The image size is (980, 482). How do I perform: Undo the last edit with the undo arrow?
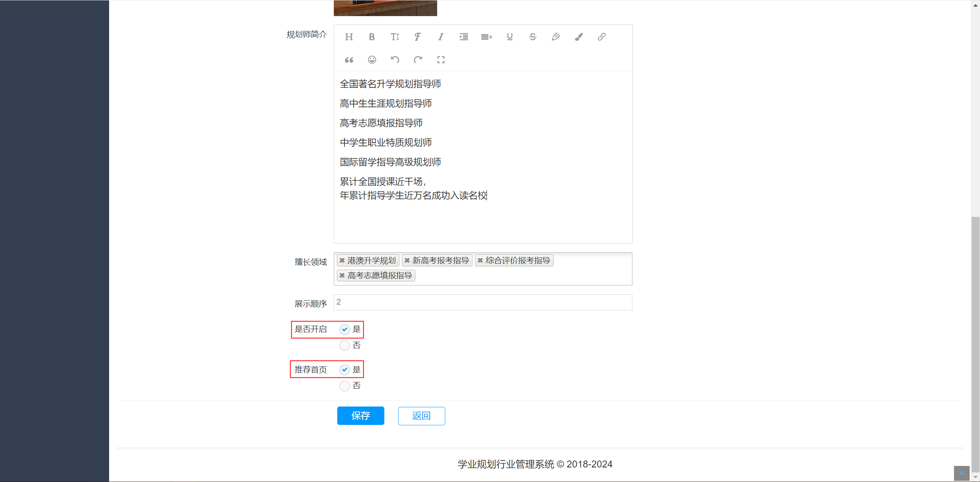tap(395, 59)
